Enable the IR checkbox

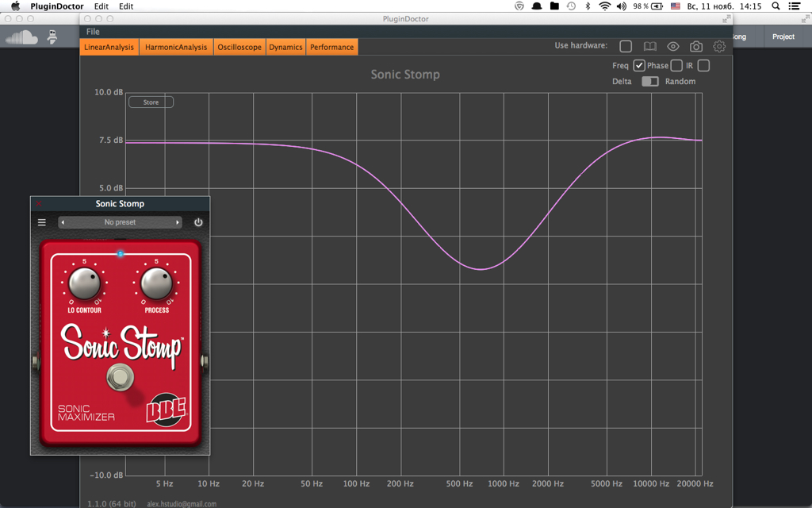pyautogui.click(x=703, y=66)
